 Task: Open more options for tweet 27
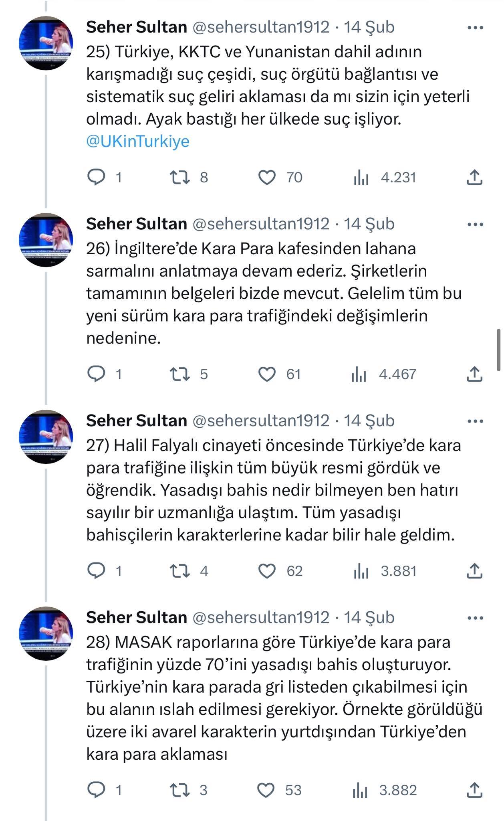[x=475, y=421]
